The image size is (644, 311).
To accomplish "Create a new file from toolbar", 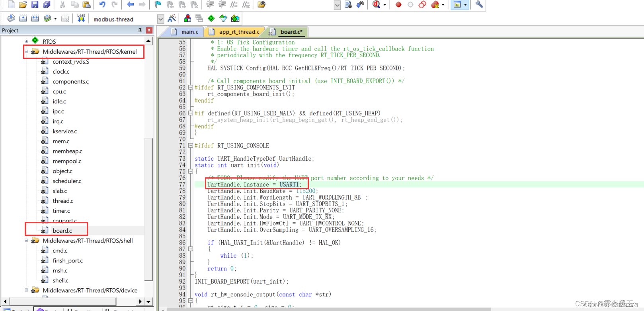I will coord(11,4).
